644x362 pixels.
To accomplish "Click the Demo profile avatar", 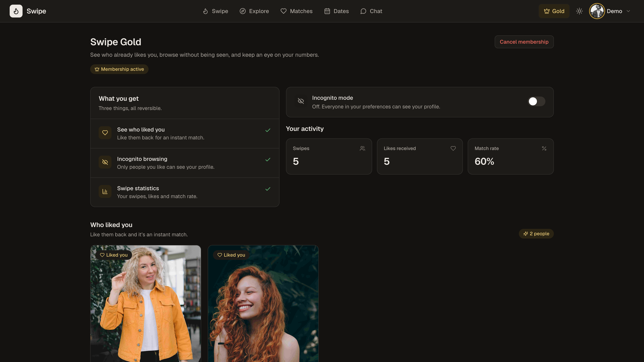I will 597,11.
